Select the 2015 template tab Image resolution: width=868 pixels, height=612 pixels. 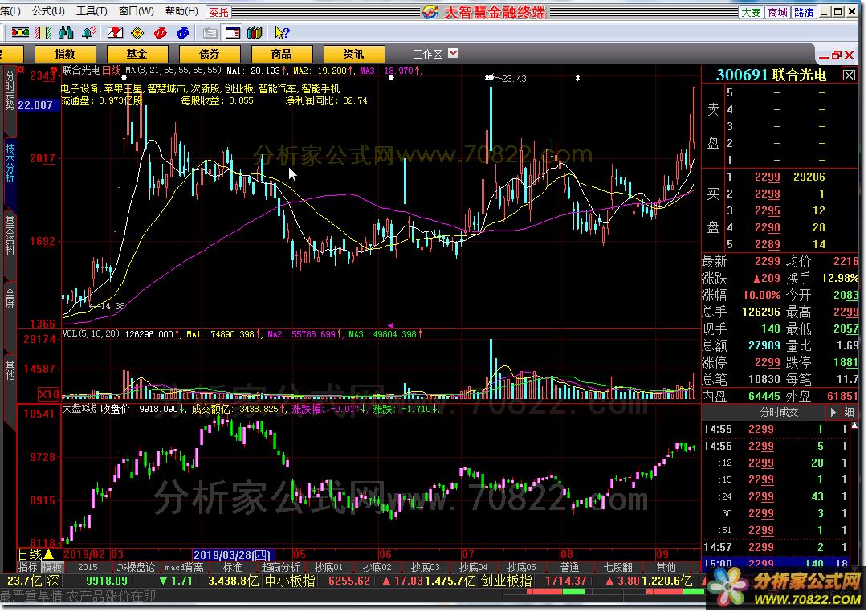(x=88, y=567)
